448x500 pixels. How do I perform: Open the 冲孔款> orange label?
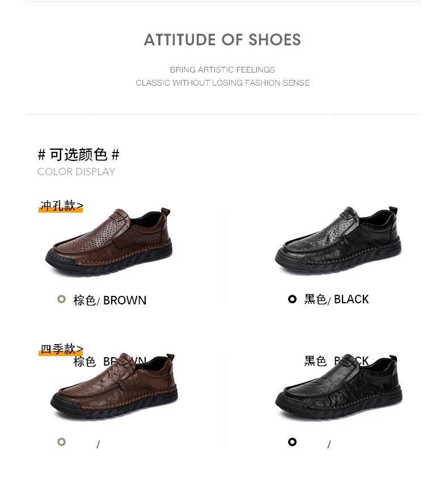point(61,206)
